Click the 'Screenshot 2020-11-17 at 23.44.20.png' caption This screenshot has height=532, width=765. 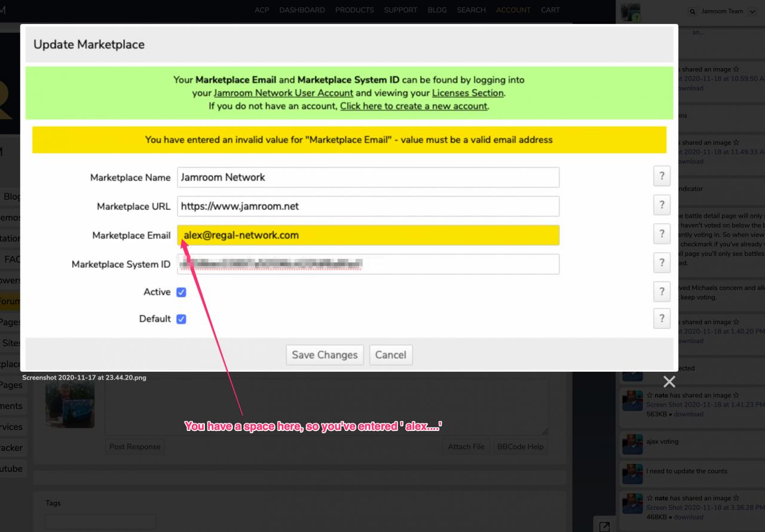point(84,378)
